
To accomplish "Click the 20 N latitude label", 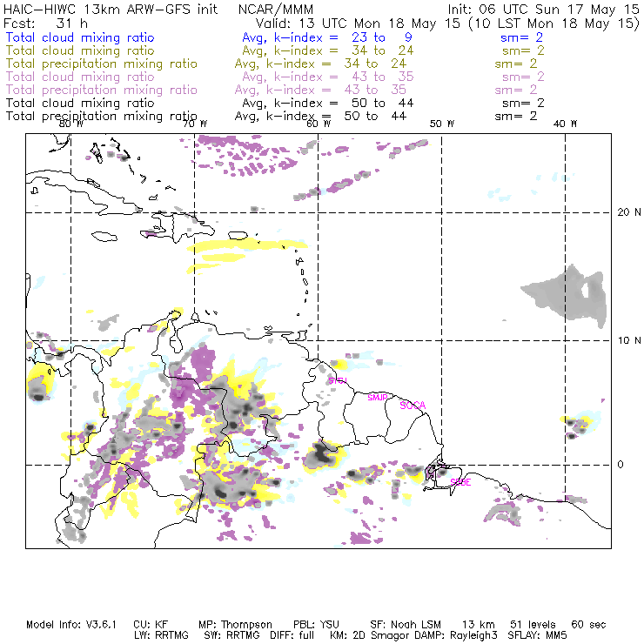I will point(629,212).
